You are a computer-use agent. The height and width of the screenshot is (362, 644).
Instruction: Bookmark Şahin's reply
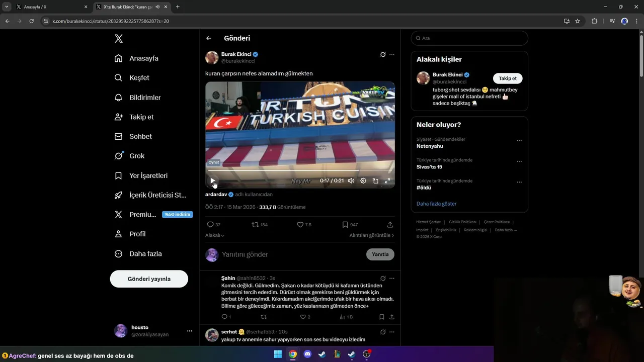382,317
